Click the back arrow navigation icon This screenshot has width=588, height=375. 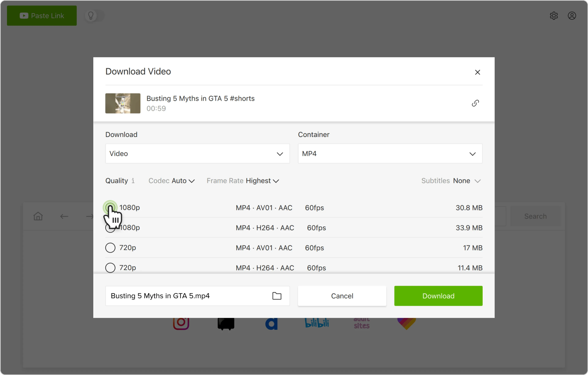coord(64,216)
